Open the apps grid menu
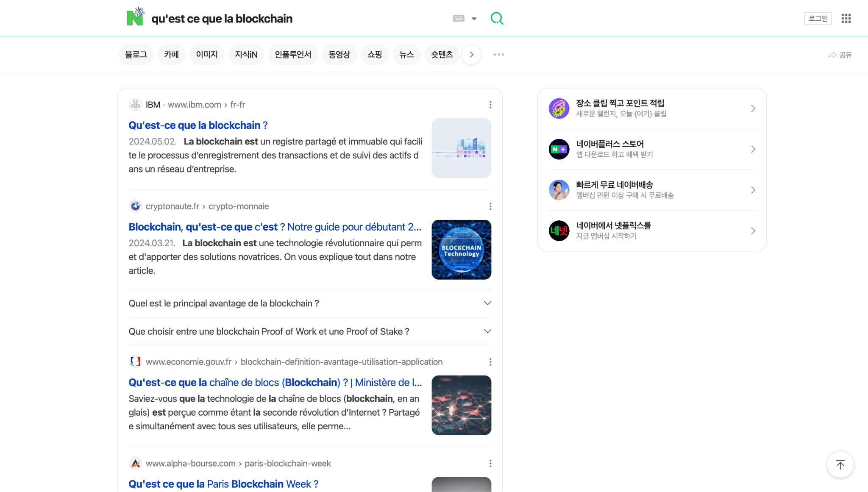 pyautogui.click(x=846, y=18)
